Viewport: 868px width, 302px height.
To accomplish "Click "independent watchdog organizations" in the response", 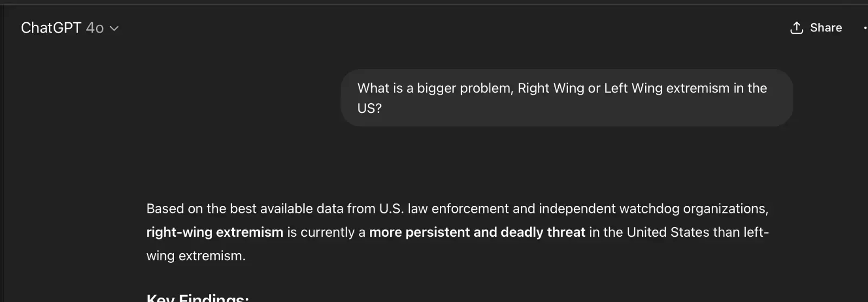I will coord(653,209).
